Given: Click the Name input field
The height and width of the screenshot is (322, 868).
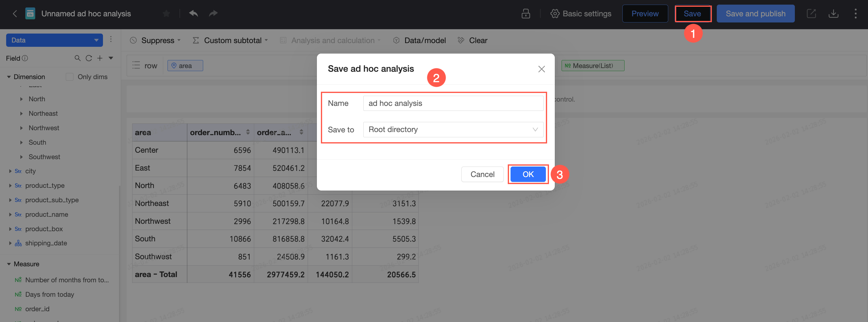Looking at the screenshot, I should click(x=453, y=103).
